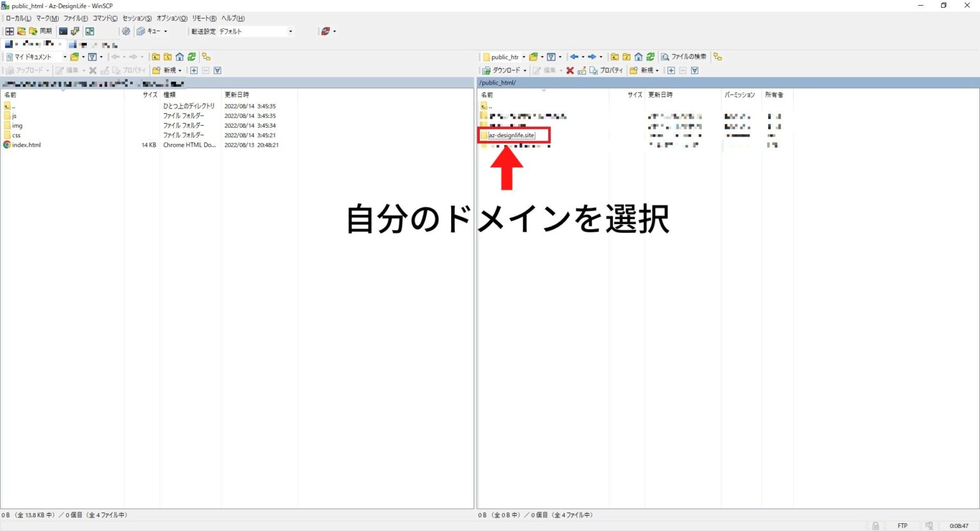Screen dimensions: 980x531
Task: Select index.html in the local panel
Action: 26,145
